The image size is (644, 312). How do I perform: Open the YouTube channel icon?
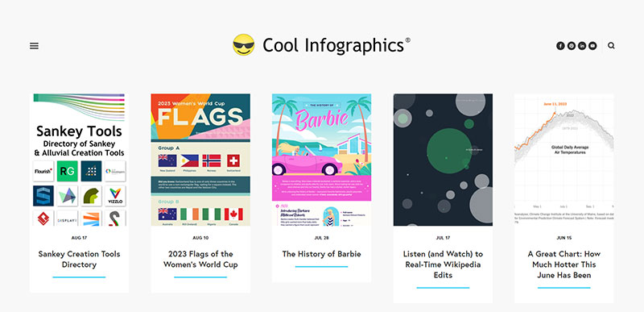click(592, 46)
